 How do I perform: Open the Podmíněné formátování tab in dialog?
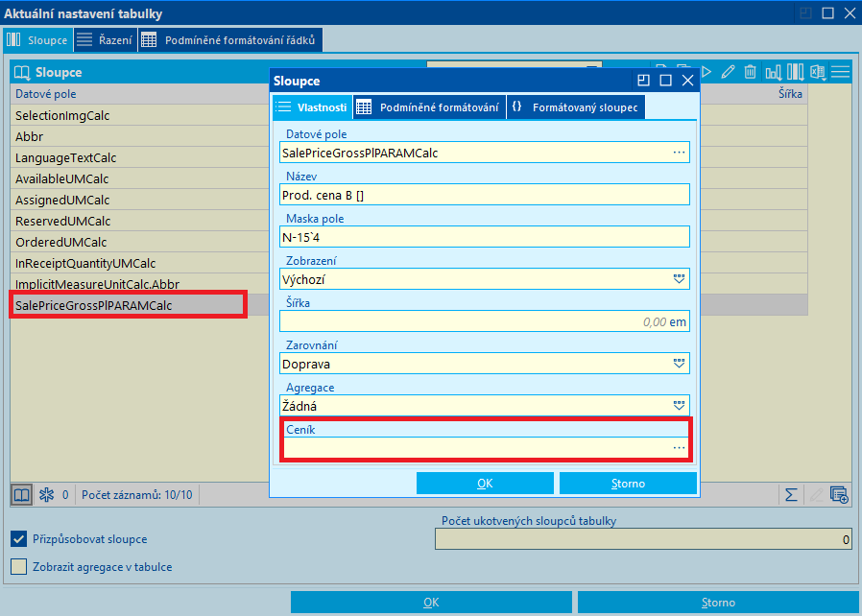point(429,107)
